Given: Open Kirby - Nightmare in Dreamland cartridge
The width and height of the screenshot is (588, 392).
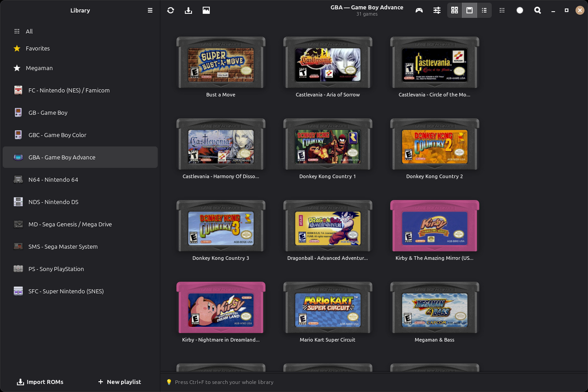Looking at the screenshot, I should 221,308.
